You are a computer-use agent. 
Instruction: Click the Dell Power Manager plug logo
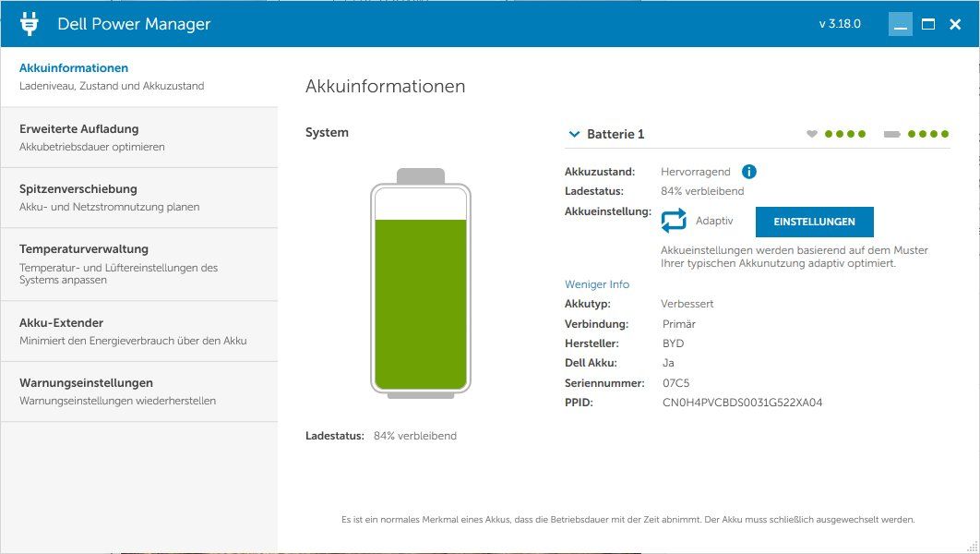[30, 24]
